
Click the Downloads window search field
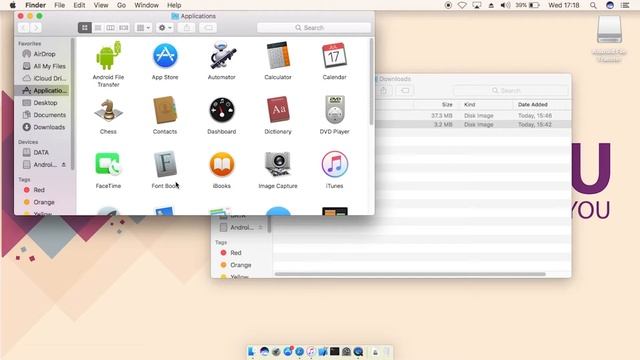pyautogui.click(x=511, y=91)
